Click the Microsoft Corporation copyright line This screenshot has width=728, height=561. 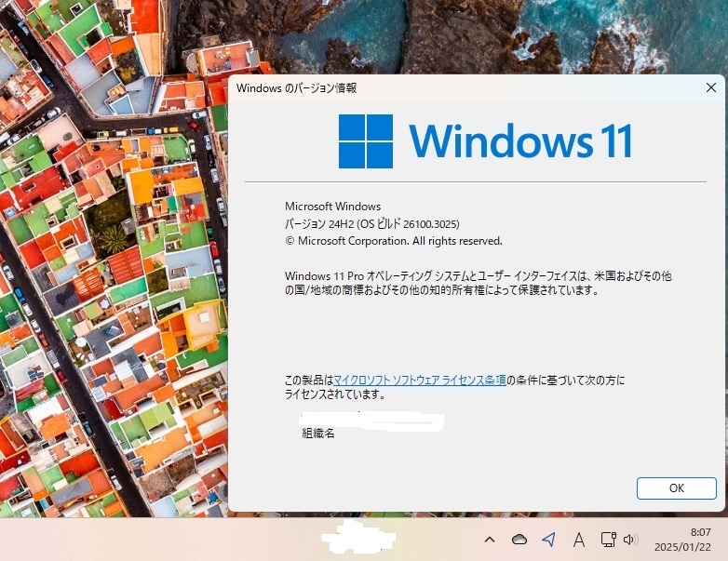click(393, 241)
